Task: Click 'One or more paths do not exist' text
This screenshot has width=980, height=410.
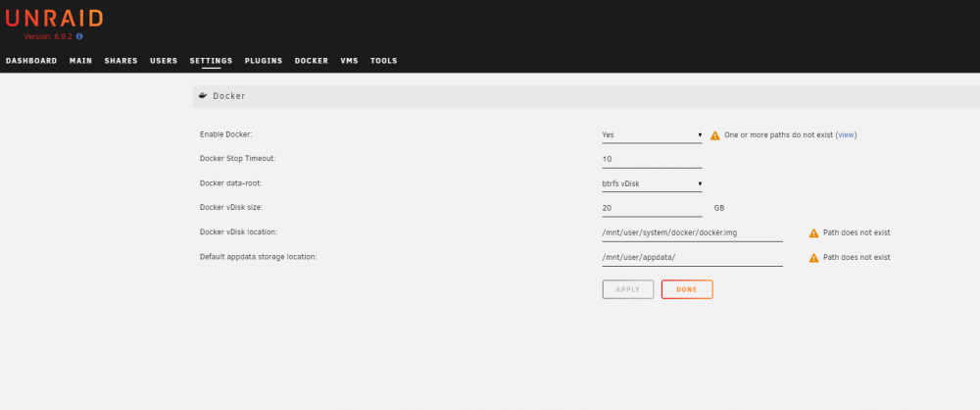Action: [x=779, y=135]
